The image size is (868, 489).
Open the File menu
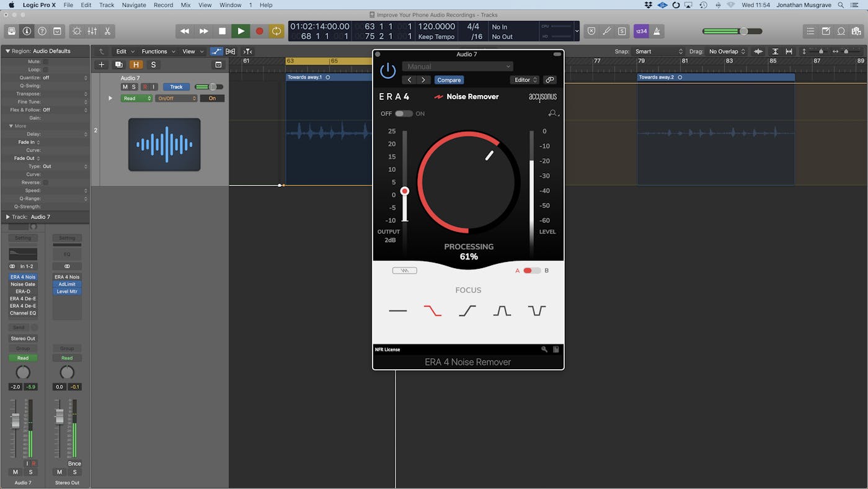[x=68, y=5]
